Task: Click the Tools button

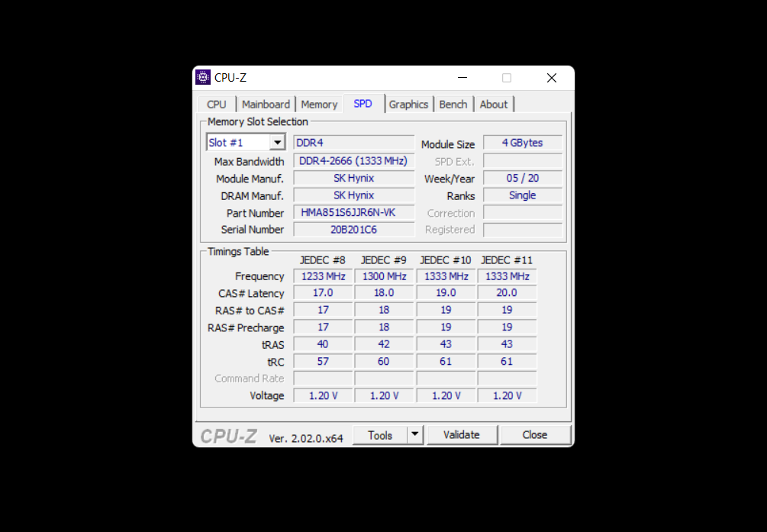Action: [380, 435]
